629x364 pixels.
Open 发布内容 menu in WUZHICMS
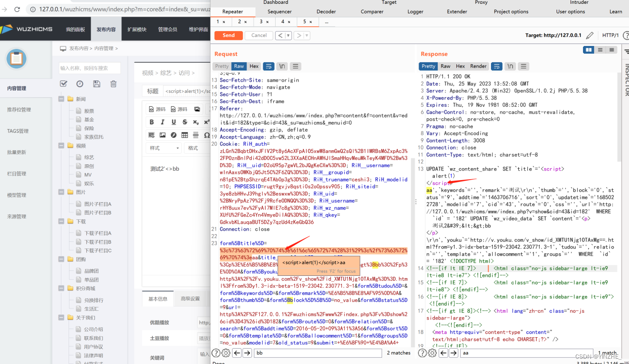point(106,29)
